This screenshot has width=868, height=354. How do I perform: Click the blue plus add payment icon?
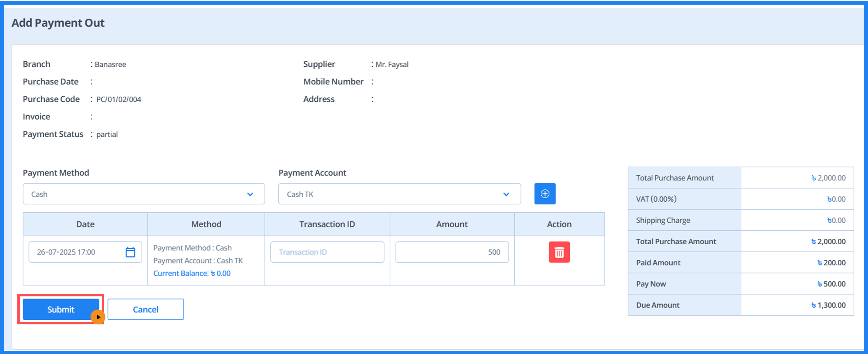(545, 194)
